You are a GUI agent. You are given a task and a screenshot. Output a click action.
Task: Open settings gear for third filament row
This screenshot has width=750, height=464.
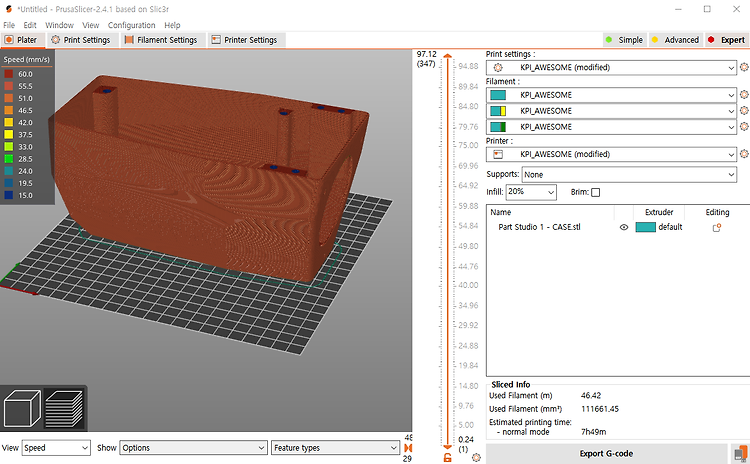(x=744, y=126)
